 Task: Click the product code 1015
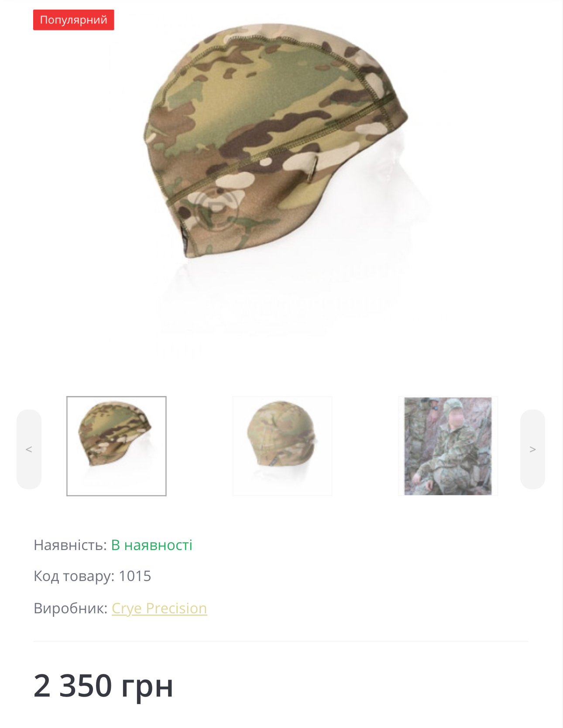point(135,576)
